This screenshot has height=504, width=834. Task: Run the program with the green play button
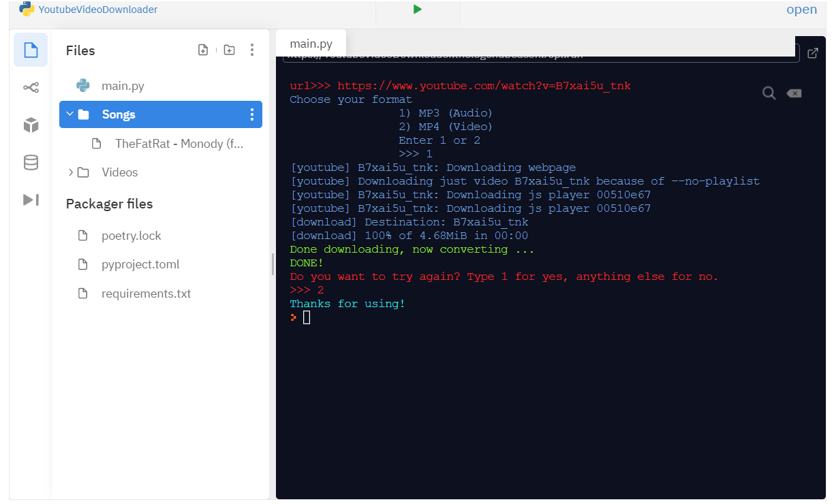click(x=418, y=10)
